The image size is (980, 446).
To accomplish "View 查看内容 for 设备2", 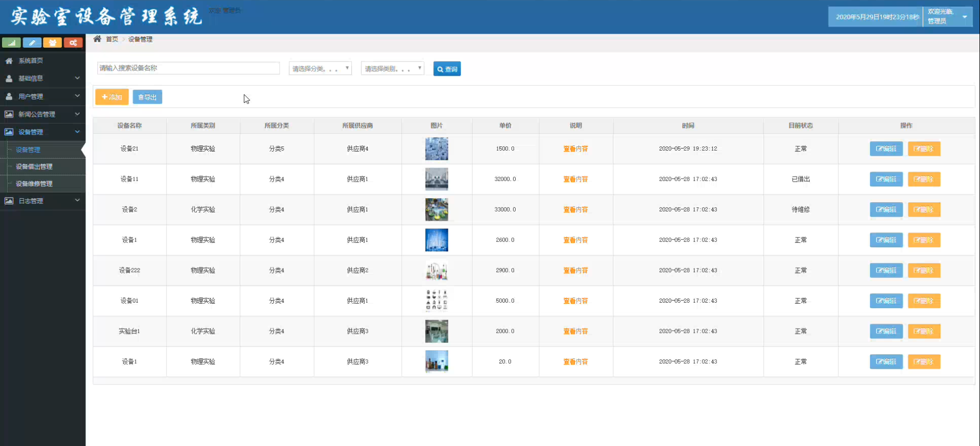I will click(576, 209).
